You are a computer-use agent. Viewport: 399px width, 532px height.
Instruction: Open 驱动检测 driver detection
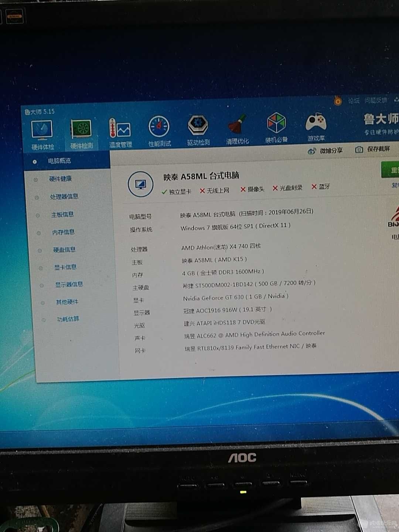point(198,130)
